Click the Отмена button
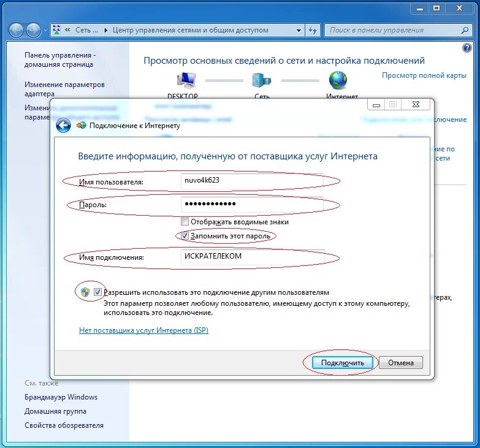Viewport: 480px width, 448px height. [x=401, y=363]
